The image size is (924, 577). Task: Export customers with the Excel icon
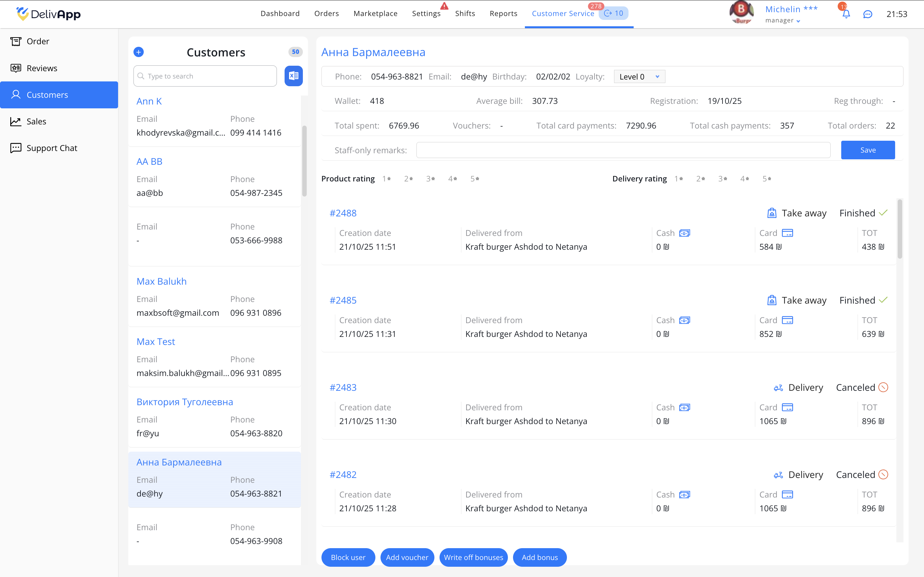[x=293, y=76]
